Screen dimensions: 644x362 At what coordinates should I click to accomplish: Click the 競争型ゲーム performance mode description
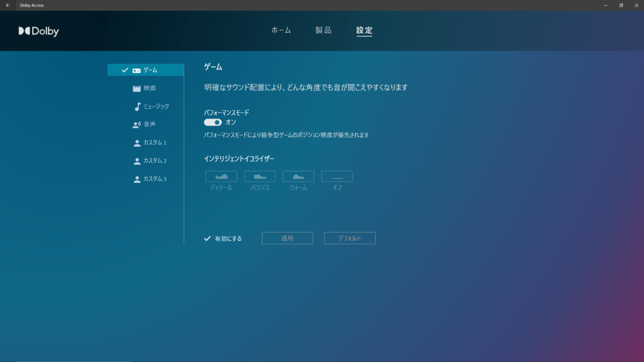click(x=286, y=135)
